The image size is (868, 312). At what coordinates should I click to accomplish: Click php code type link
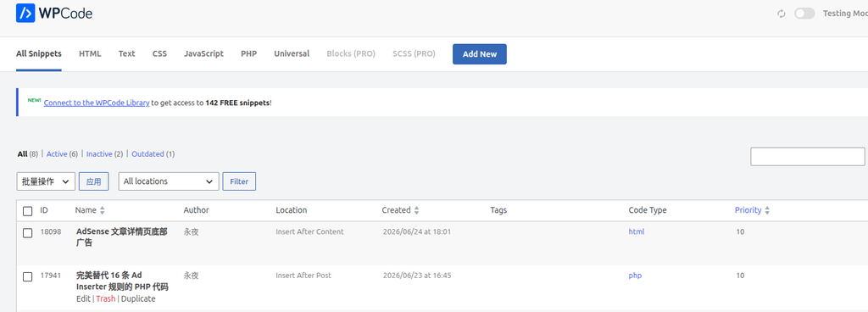[x=635, y=276]
